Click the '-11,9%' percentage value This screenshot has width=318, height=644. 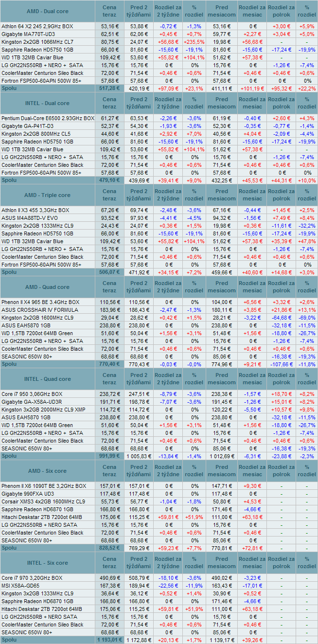click(x=194, y=586)
